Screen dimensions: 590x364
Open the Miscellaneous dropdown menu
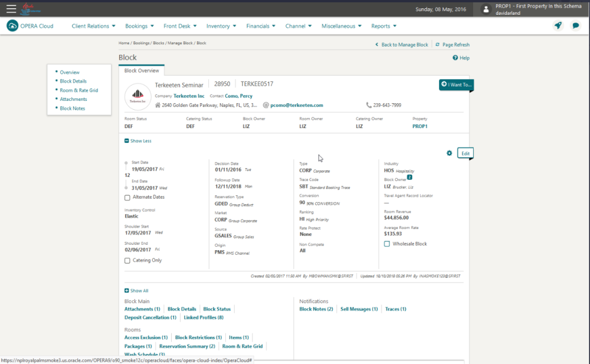pos(341,26)
